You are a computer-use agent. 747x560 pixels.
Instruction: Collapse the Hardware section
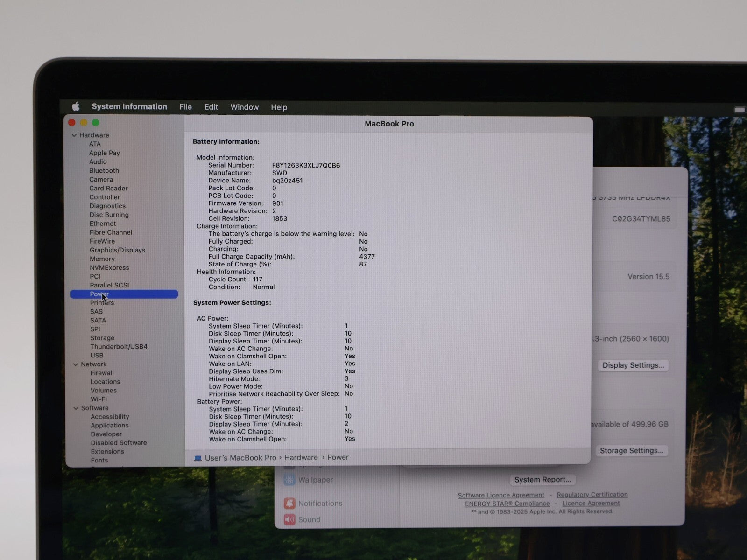[x=74, y=135]
